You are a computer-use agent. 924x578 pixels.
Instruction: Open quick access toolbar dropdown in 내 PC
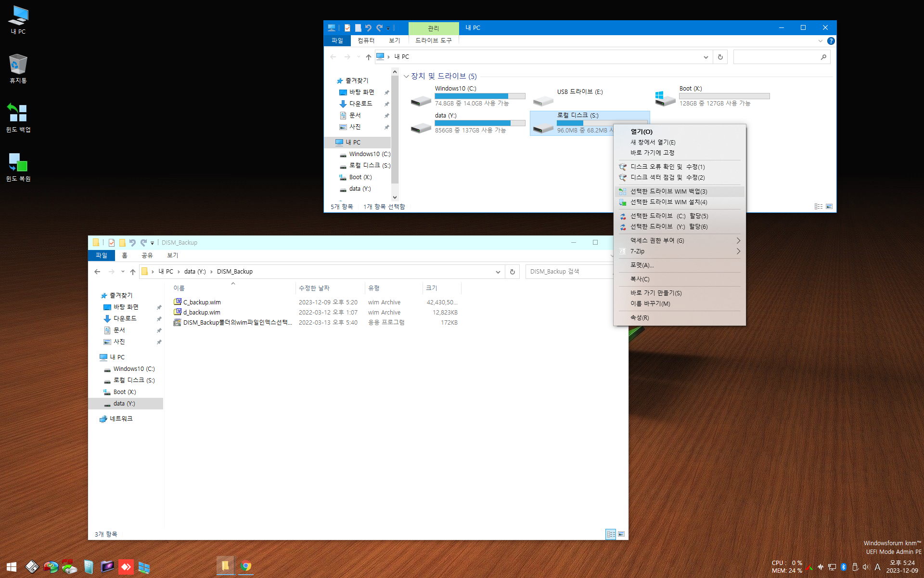(388, 28)
